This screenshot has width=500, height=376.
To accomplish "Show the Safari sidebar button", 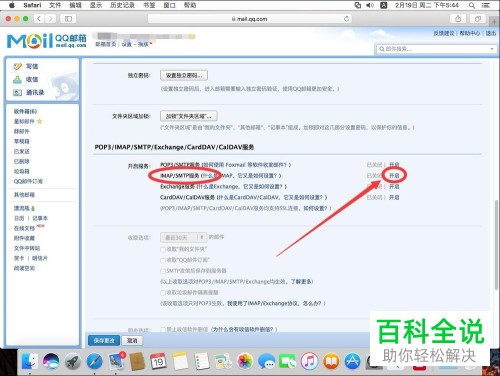I will tap(68, 19).
